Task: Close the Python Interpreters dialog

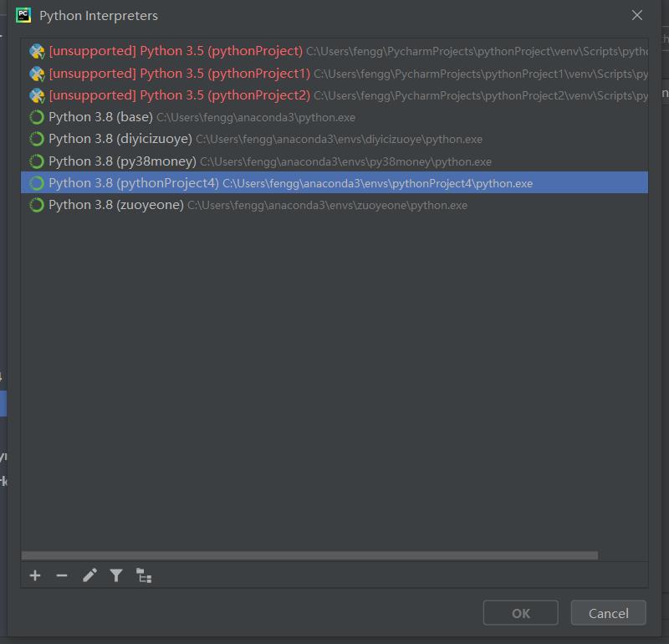Action: tap(637, 15)
